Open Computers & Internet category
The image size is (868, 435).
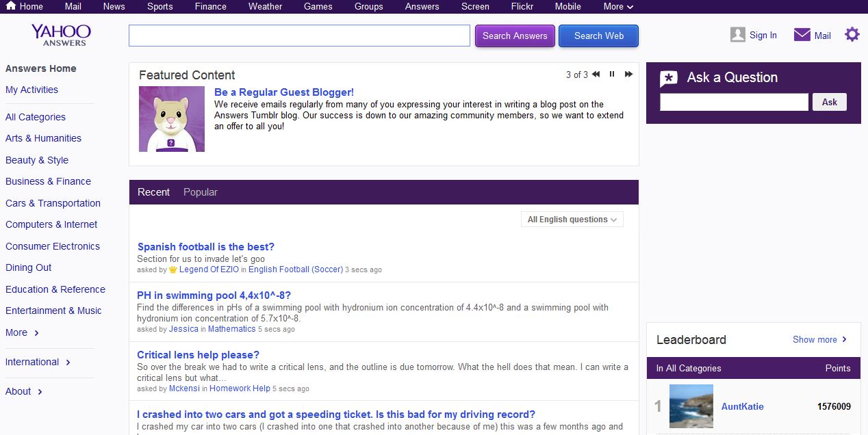pos(51,224)
